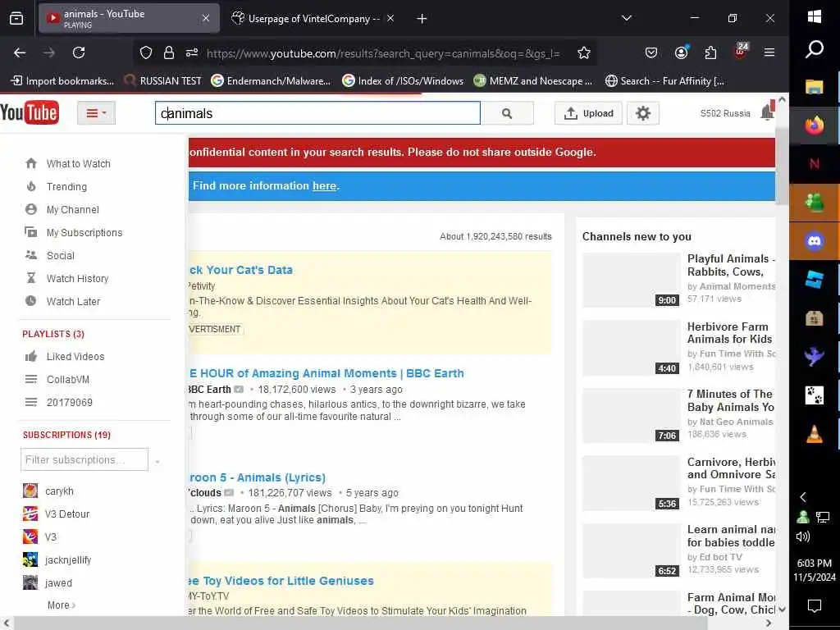The height and width of the screenshot is (630, 840).
Task: Open the Extensions puzzle icon
Action: 711,52
